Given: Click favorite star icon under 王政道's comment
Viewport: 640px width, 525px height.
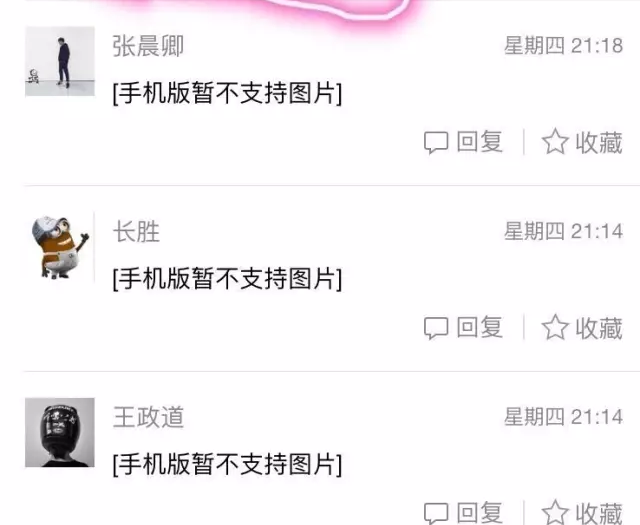Looking at the screenshot, I should click(555, 512).
